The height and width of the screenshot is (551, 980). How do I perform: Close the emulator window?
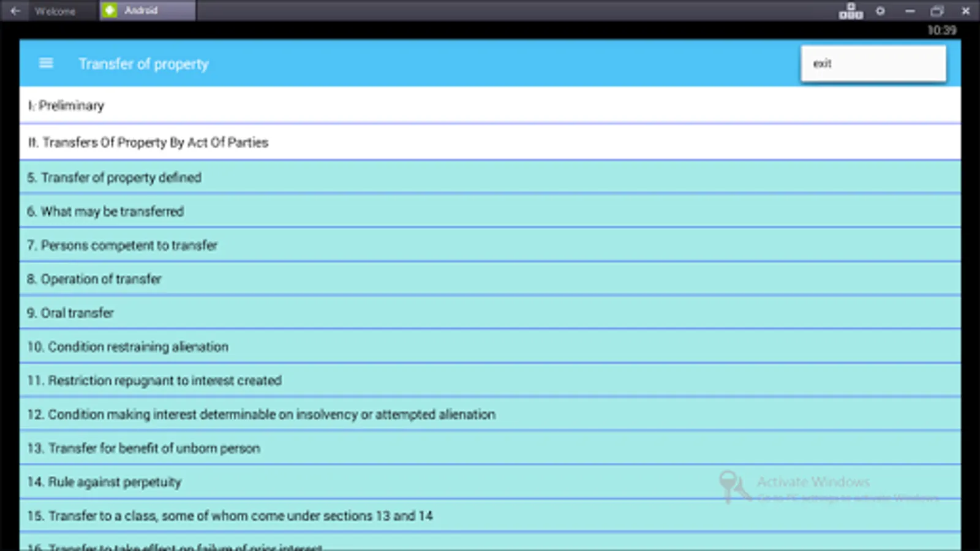click(965, 11)
